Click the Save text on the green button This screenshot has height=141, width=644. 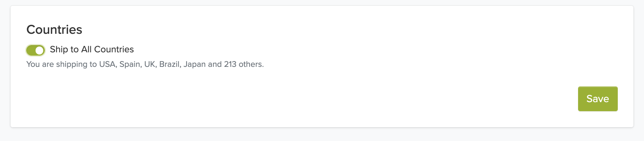(598, 99)
